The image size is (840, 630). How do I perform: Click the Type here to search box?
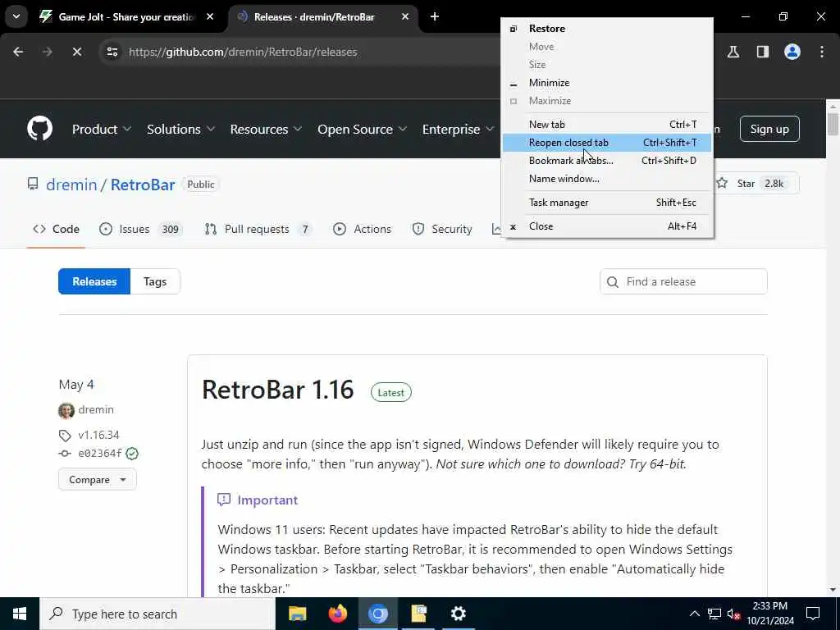(157, 614)
